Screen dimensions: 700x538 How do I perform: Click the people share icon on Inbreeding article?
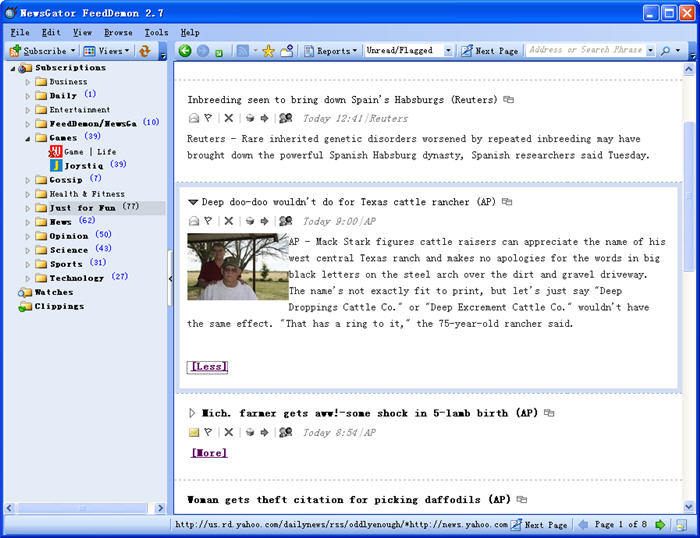coord(285,118)
